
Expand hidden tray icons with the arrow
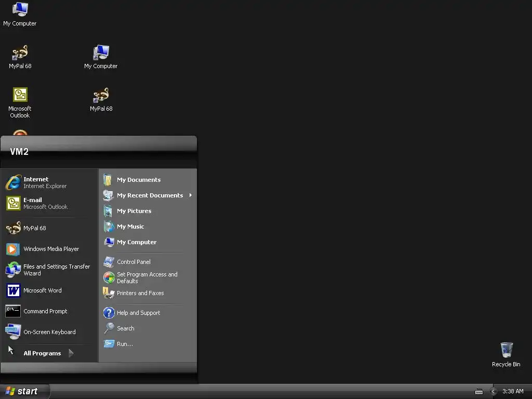(x=493, y=392)
